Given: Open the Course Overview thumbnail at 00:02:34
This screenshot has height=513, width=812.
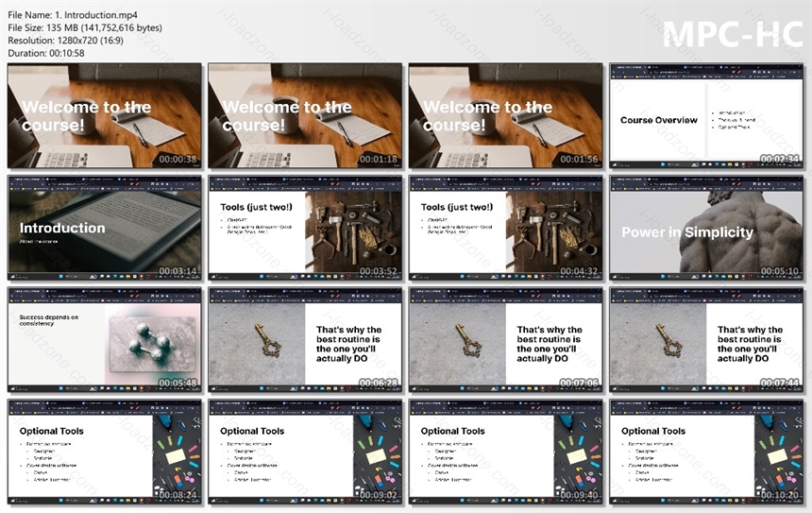Looking at the screenshot, I should [706, 115].
